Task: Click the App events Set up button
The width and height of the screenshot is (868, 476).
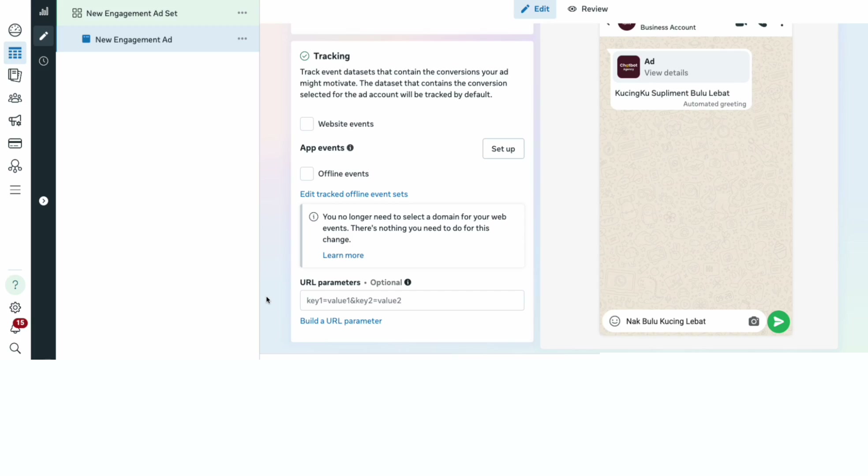Action: point(503,149)
